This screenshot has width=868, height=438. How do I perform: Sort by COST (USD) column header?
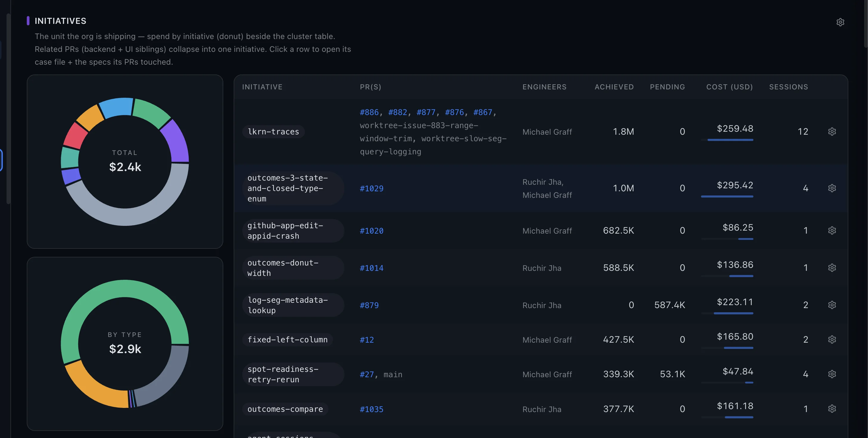[730, 87]
